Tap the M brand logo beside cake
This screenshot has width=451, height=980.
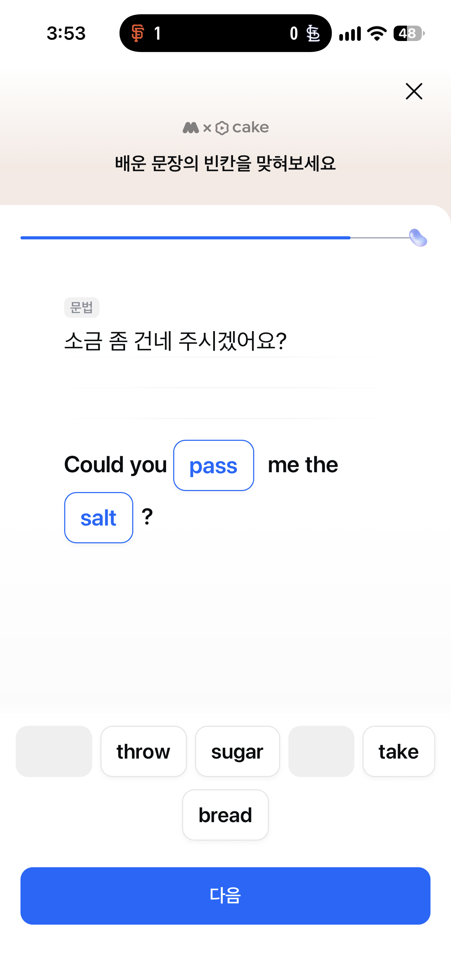pyautogui.click(x=191, y=128)
